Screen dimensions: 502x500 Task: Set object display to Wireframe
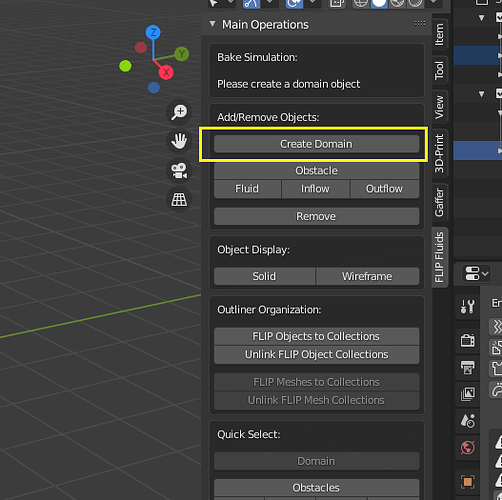(367, 276)
